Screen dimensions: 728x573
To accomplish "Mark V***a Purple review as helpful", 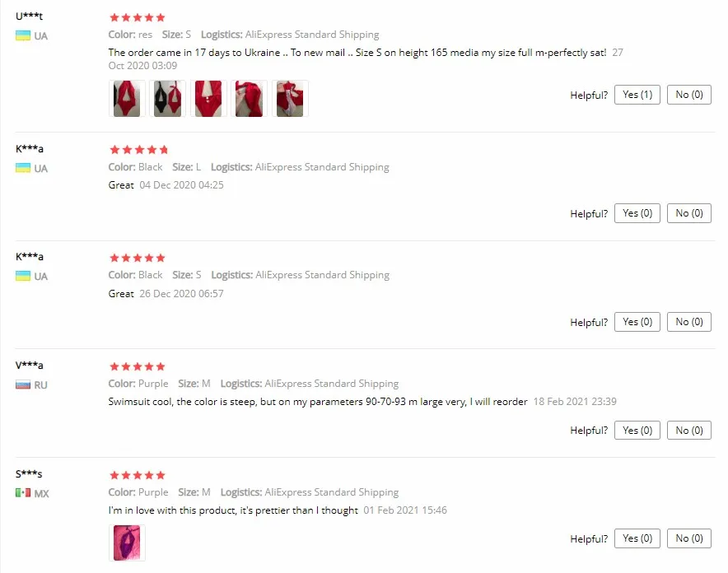I will [637, 431].
